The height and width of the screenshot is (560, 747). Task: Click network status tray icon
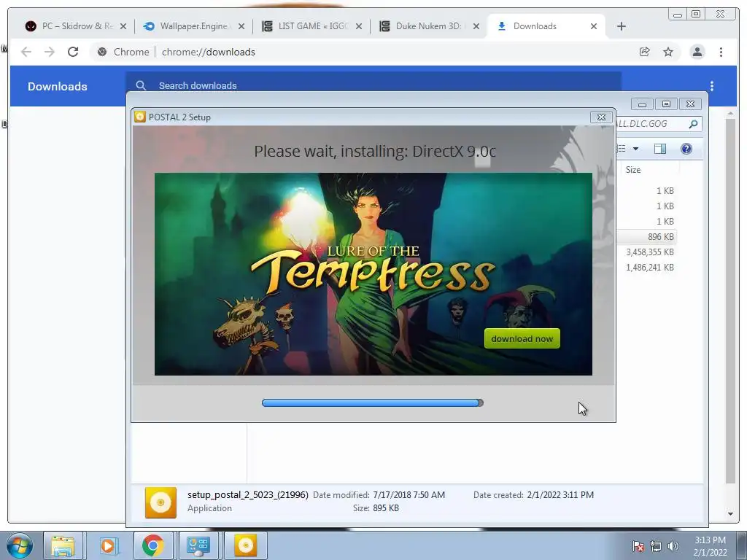[656, 546]
